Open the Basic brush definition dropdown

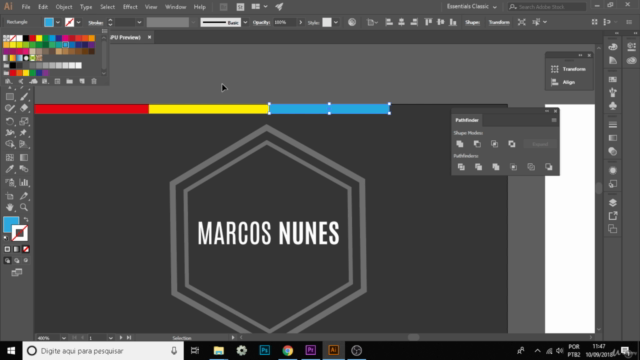pos(245,22)
